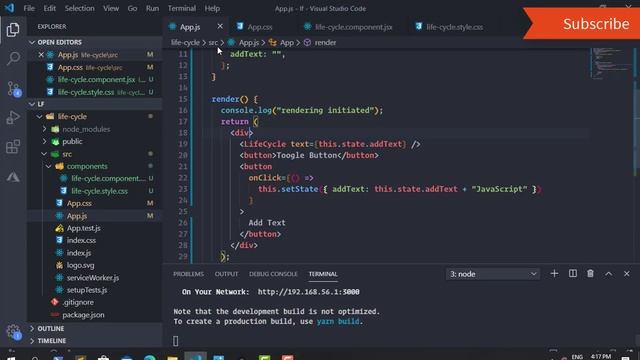This screenshot has height=360, width=640.
Task: Click the VS Code logo icon
Action: 9,8
